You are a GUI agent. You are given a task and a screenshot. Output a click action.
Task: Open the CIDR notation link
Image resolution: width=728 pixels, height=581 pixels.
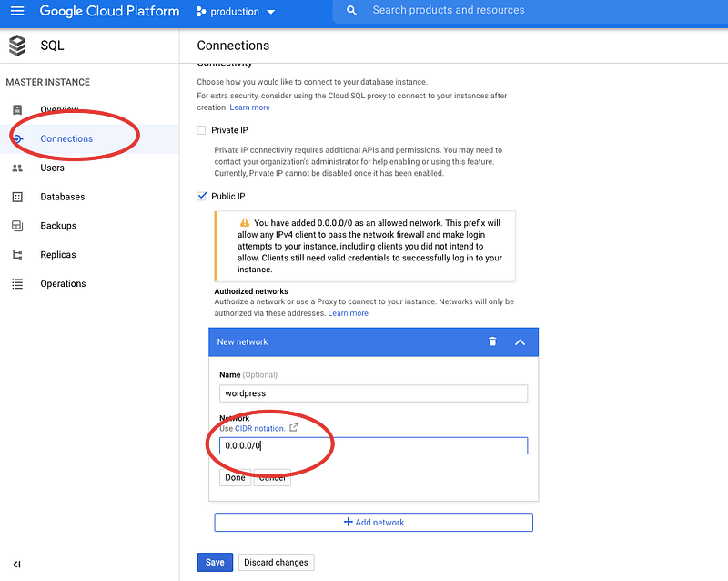[260, 429]
